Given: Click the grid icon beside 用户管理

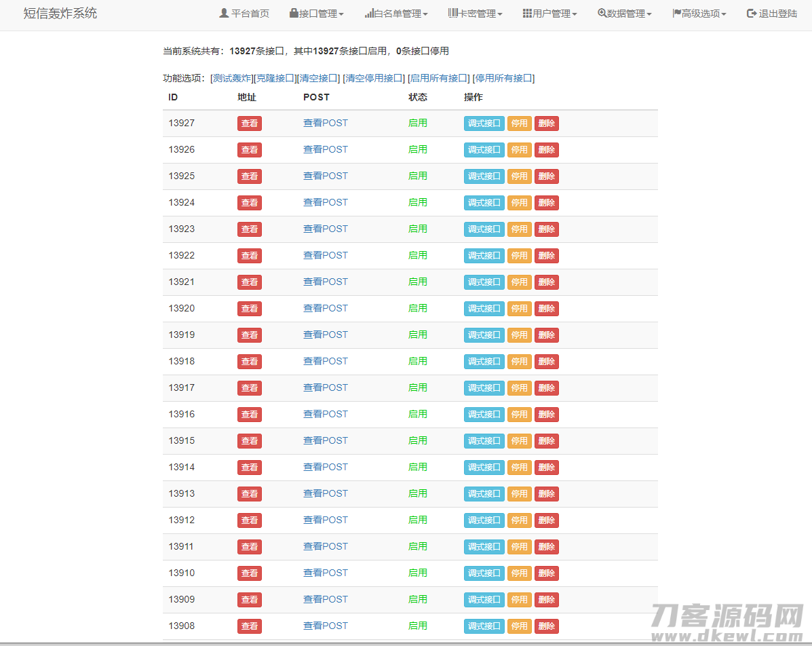Looking at the screenshot, I should (x=525, y=12).
